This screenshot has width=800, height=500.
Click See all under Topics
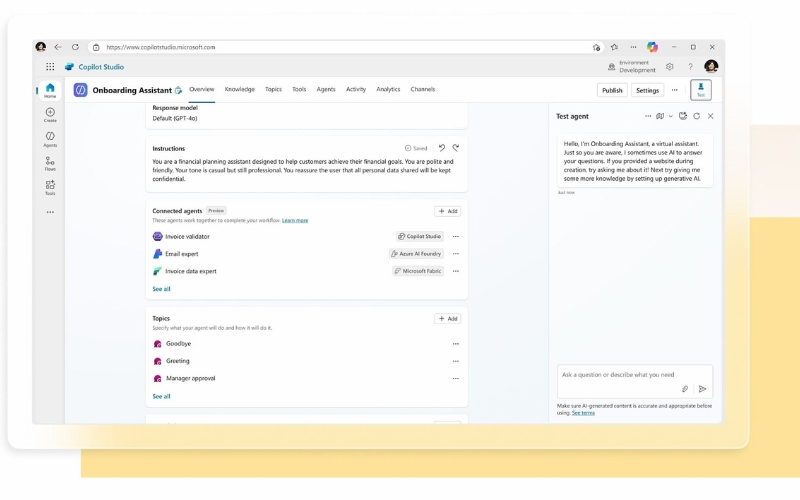click(161, 396)
